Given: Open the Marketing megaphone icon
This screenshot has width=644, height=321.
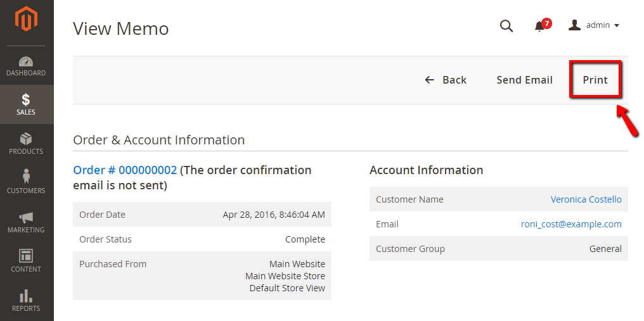Looking at the screenshot, I should pyautogui.click(x=26, y=218).
